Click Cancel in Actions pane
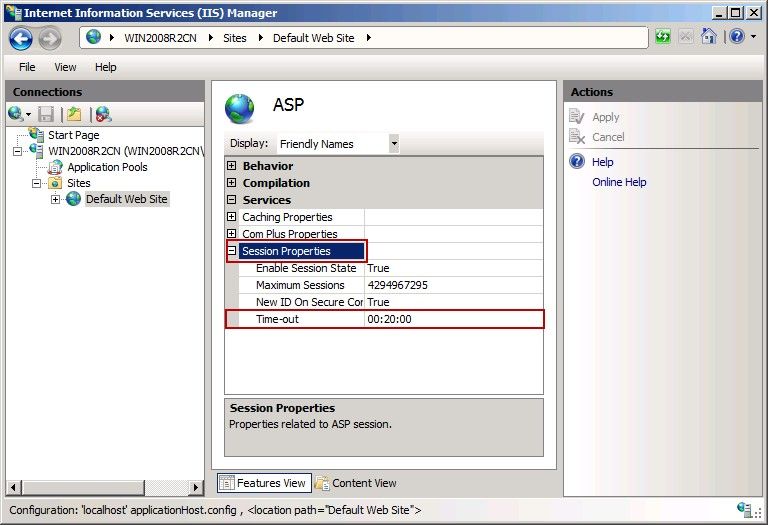Screen dimensions: 768x525 [x=608, y=137]
